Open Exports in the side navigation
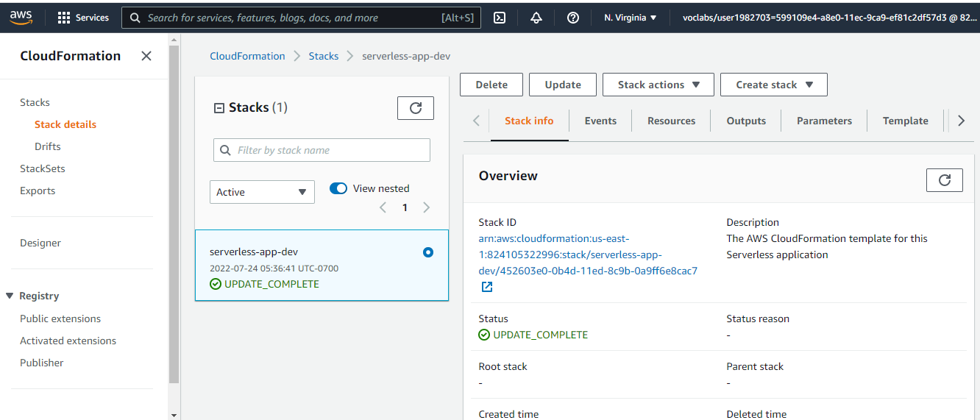The width and height of the screenshot is (980, 420). point(38,191)
